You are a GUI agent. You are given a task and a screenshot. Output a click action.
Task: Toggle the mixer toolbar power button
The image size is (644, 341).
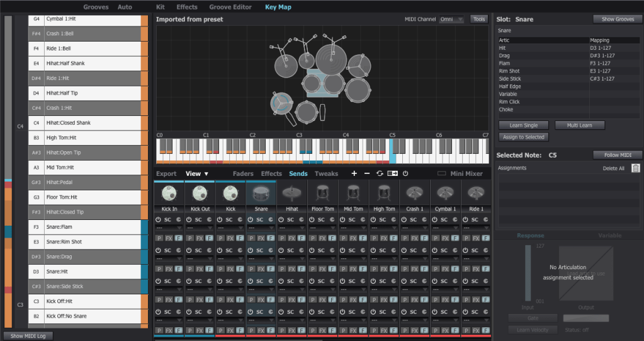[405, 173]
